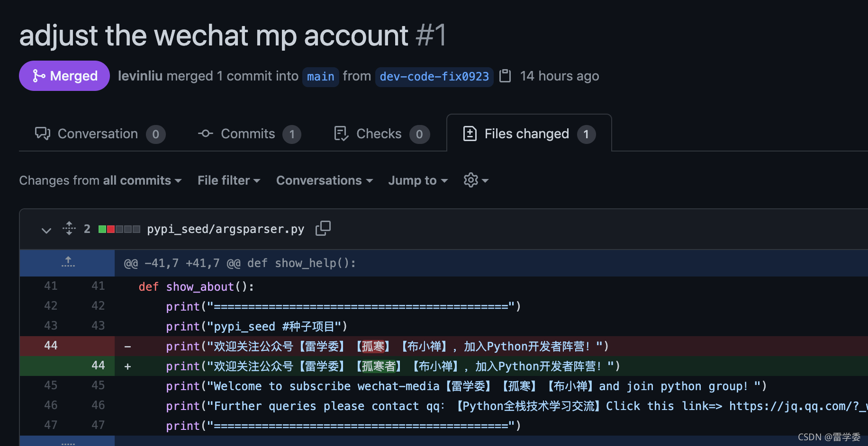Expand all lines of argsparser.py diff

(x=69, y=229)
